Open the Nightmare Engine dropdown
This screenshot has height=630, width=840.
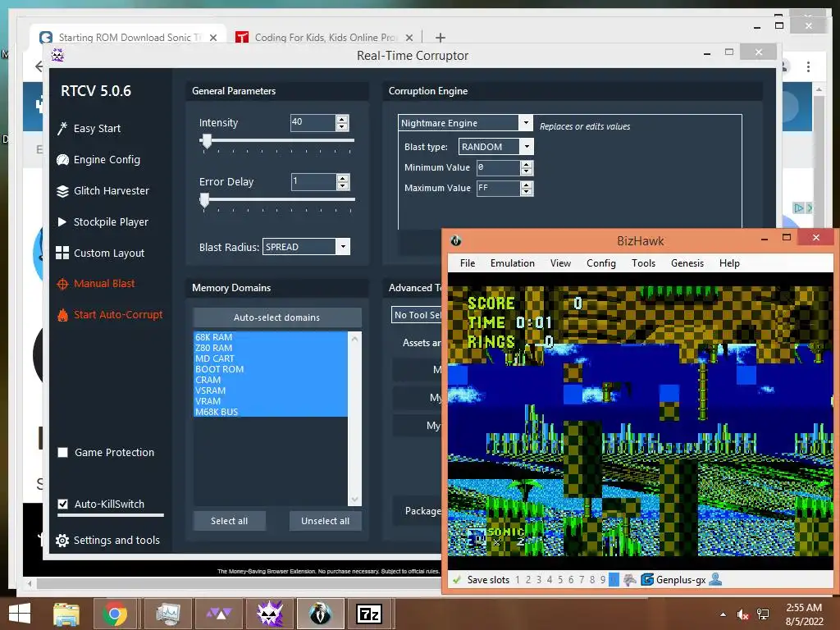coord(526,123)
